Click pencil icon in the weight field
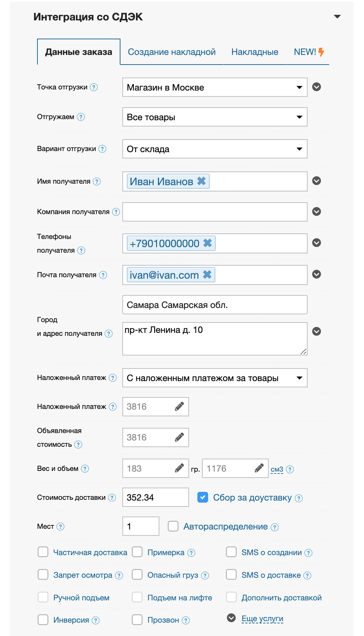 179,468
